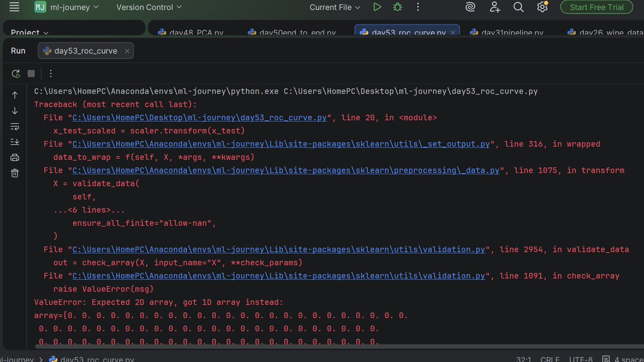Screen dimensions: 644x362
Task: Switch to the day48_PCA.py editor tab
Action: click(x=191, y=32)
